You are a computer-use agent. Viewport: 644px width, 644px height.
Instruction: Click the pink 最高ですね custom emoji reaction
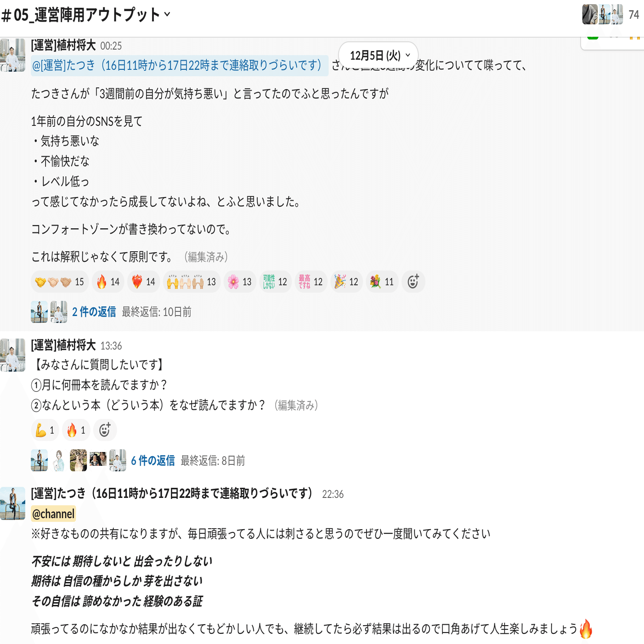point(311,282)
